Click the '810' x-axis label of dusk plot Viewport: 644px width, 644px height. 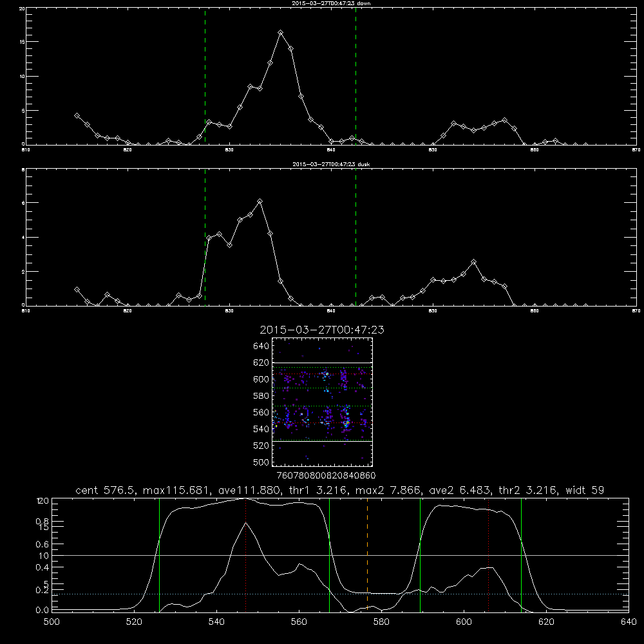26,311
